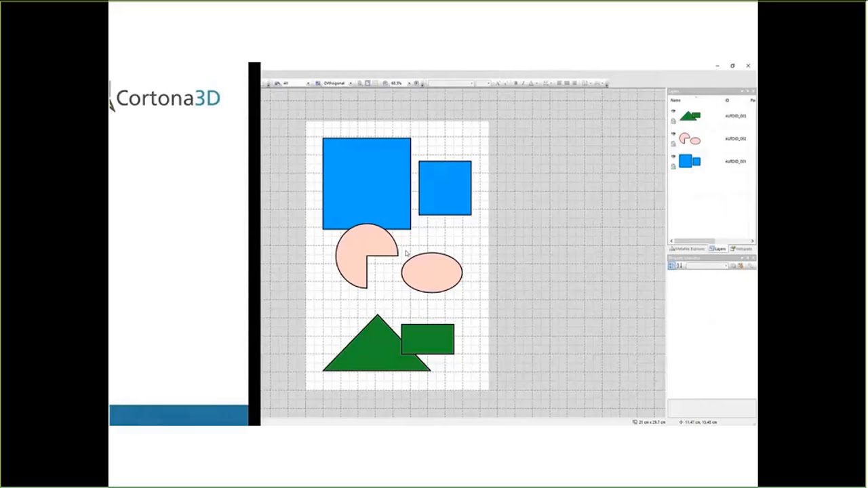Select the large blue square on canvas

(366, 184)
